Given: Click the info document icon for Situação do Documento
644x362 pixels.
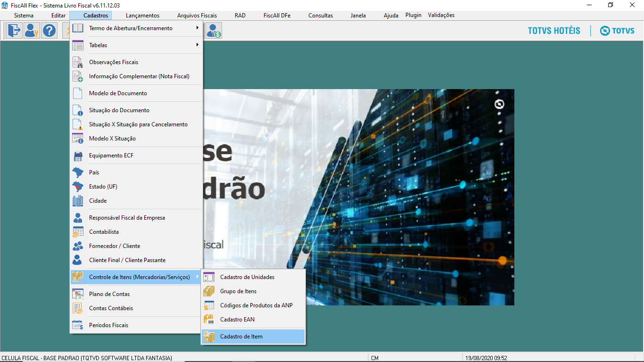Looking at the screenshot, I should click(78, 110).
